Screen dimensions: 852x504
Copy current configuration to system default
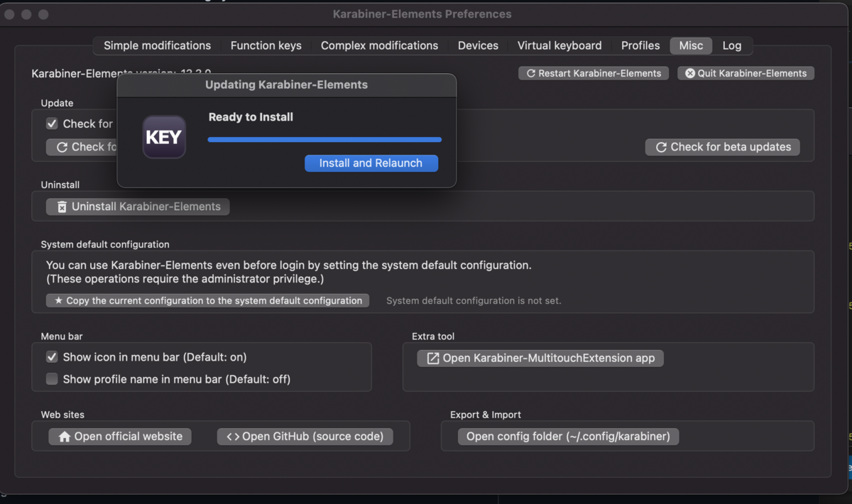207,300
